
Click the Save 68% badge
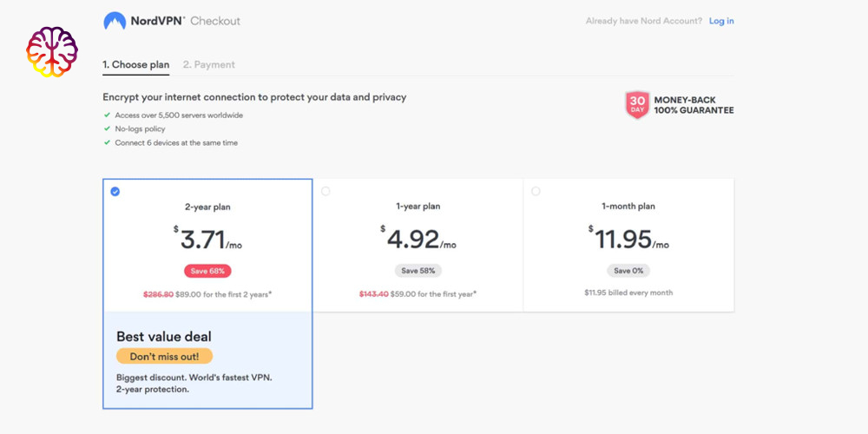207,271
